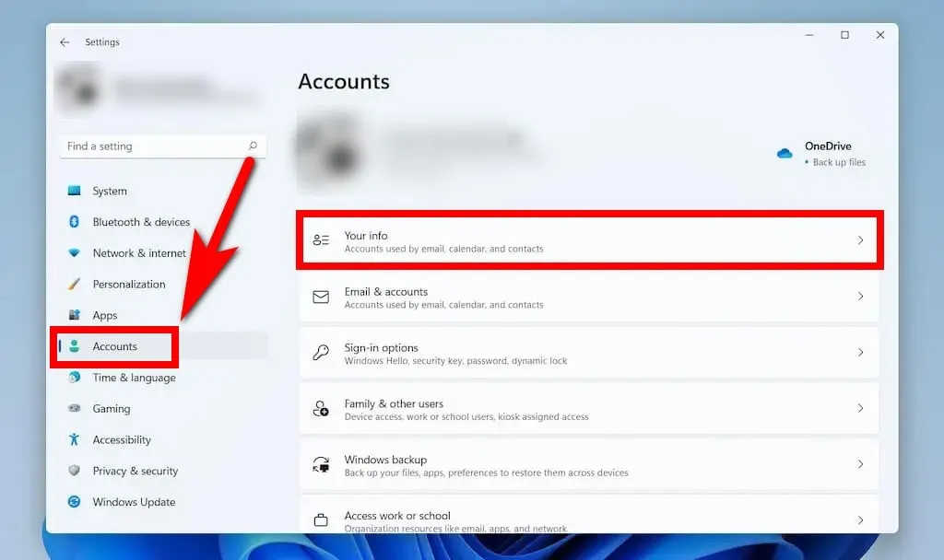Open Bluetooth & devices via its icon

(75, 222)
